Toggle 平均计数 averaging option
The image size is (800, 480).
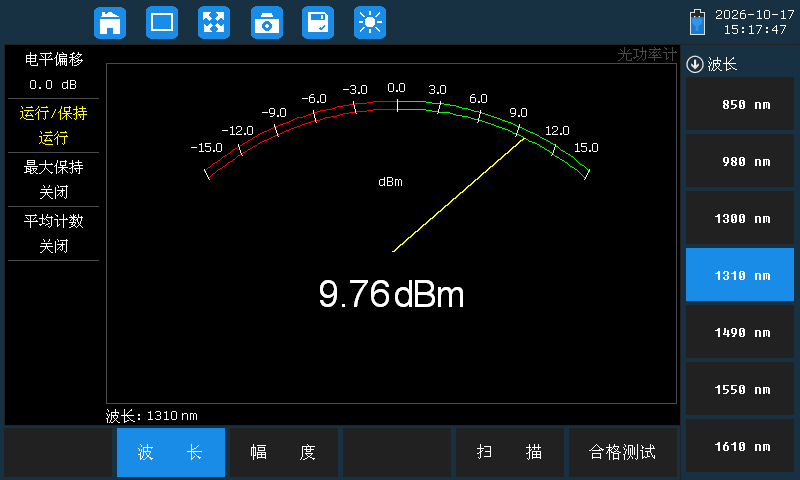pos(53,234)
